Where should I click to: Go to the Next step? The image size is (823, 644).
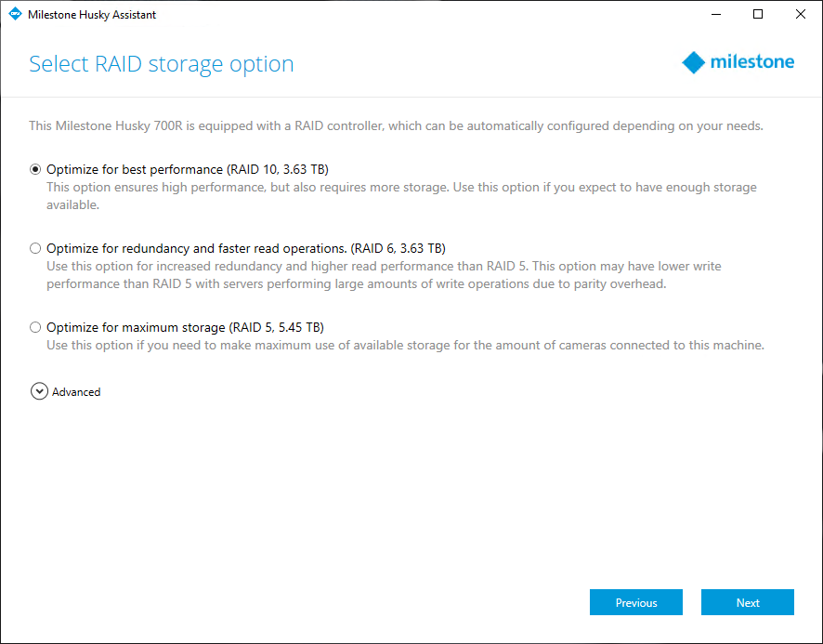click(x=748, y=602)
